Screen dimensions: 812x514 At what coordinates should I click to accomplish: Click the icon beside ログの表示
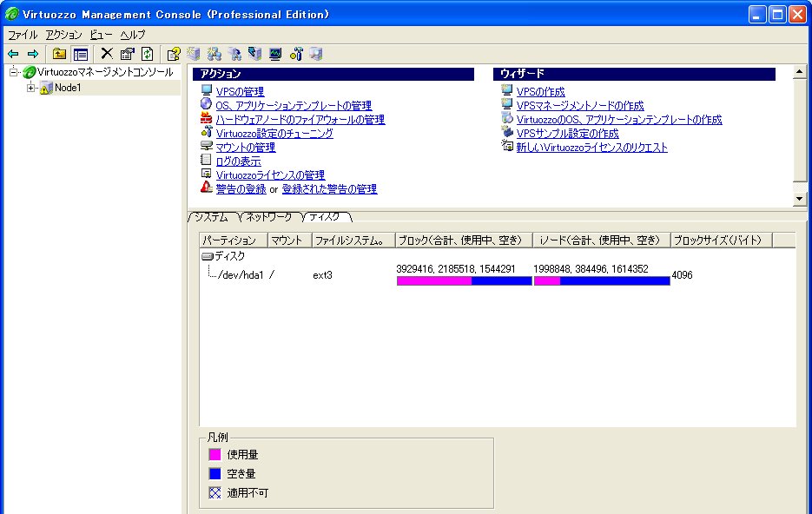tap(207, 160)
